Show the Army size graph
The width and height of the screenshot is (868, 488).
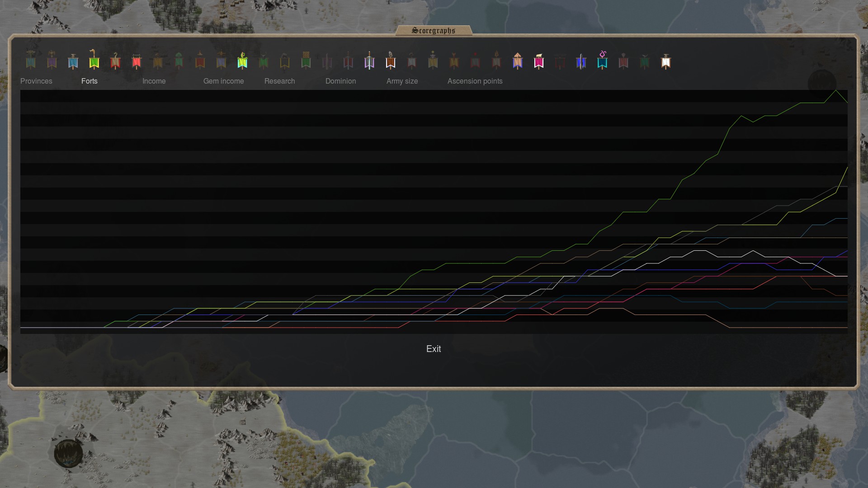[x=402, y=81]
